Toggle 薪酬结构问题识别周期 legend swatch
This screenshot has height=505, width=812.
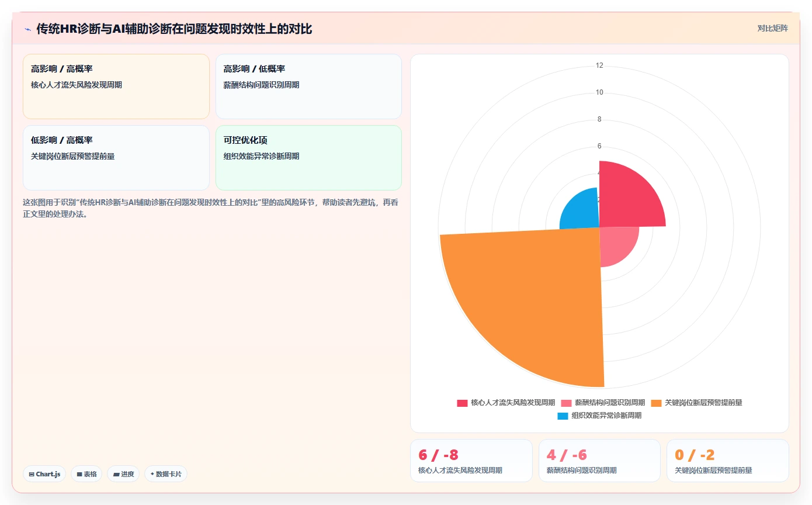click(566, 403)
